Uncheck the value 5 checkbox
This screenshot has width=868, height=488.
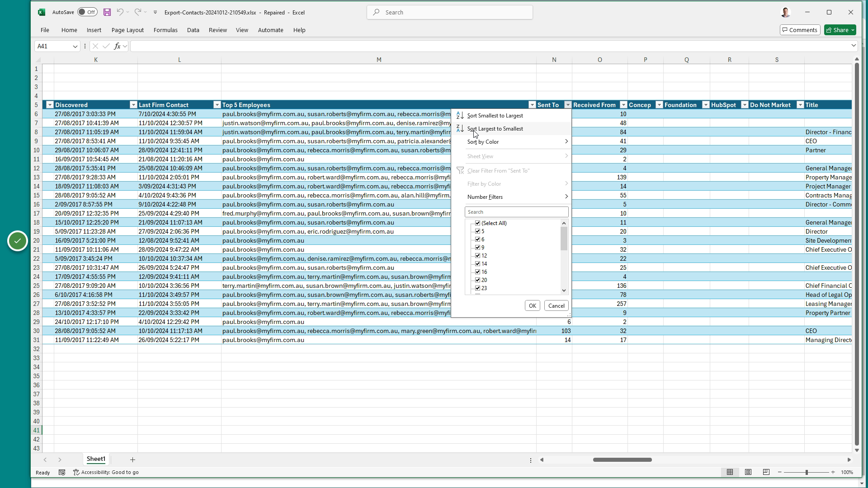[477, 231]
